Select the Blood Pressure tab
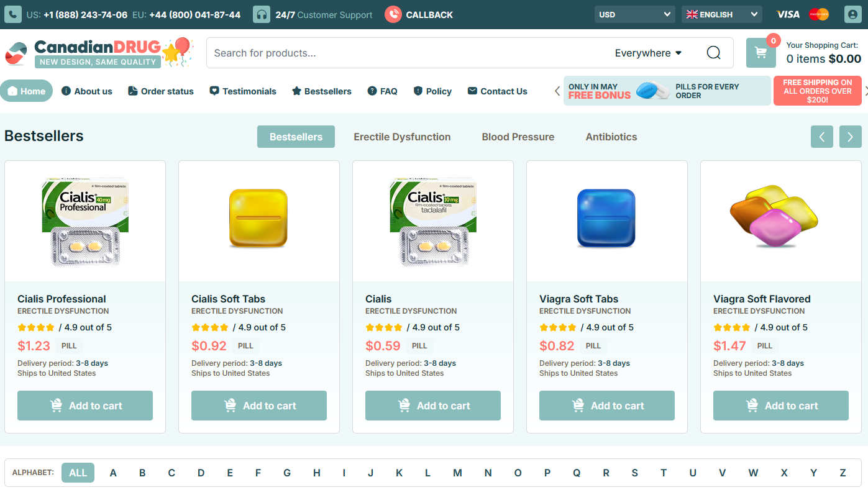This screenshot has height=495, width=868. tap(518, 137)
